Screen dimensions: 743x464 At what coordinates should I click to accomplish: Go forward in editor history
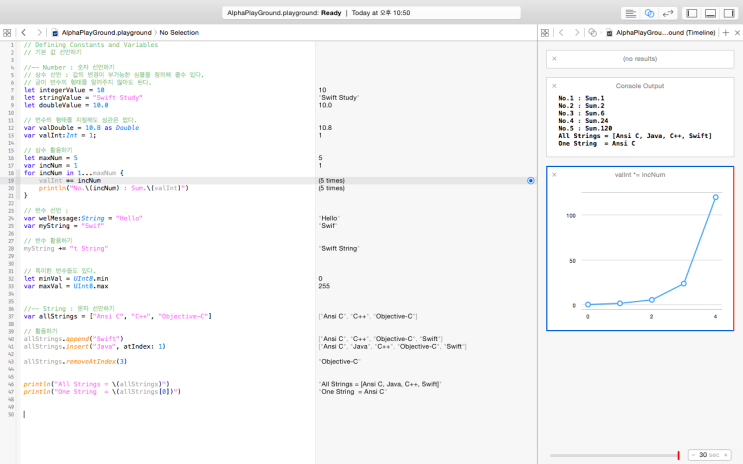[37, 32]
